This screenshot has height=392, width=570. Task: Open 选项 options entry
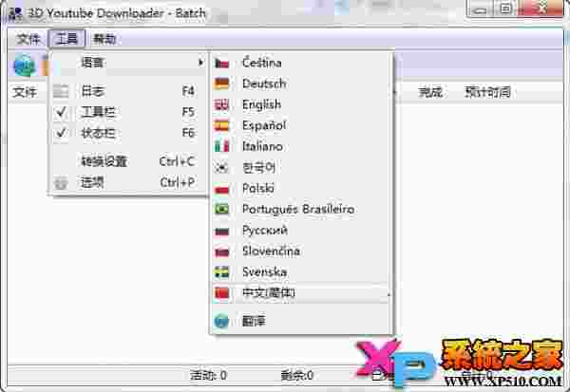(x=128, y=182)
